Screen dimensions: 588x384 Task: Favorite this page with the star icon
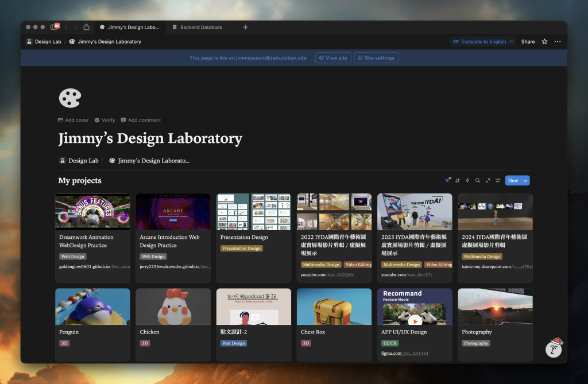544,41
